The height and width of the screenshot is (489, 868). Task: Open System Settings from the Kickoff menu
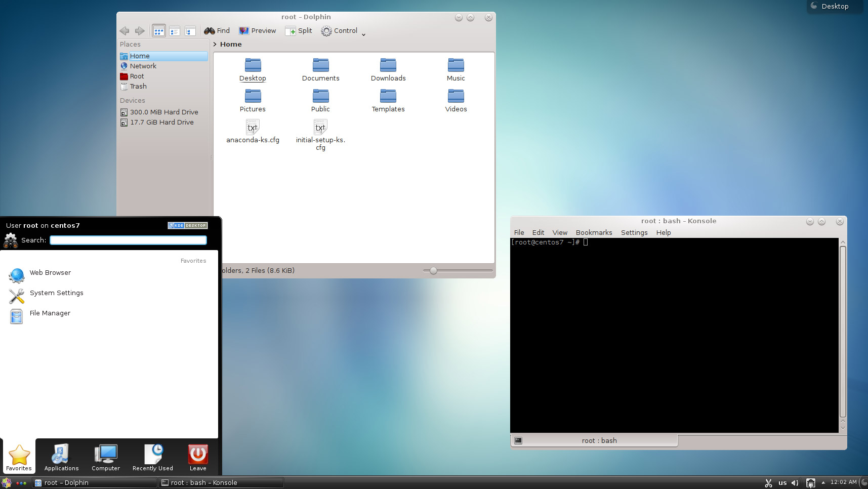point(56,293)
